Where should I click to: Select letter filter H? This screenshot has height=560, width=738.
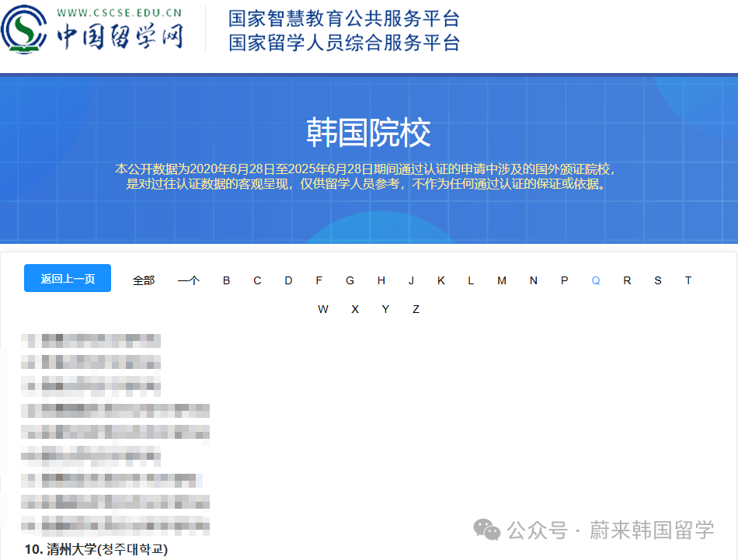point(380,280)
